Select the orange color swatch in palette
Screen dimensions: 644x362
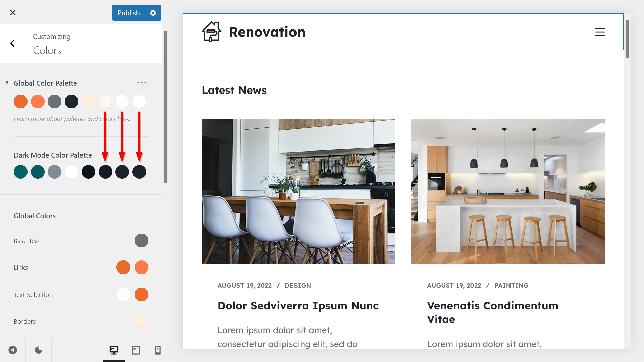click(21, 101)
